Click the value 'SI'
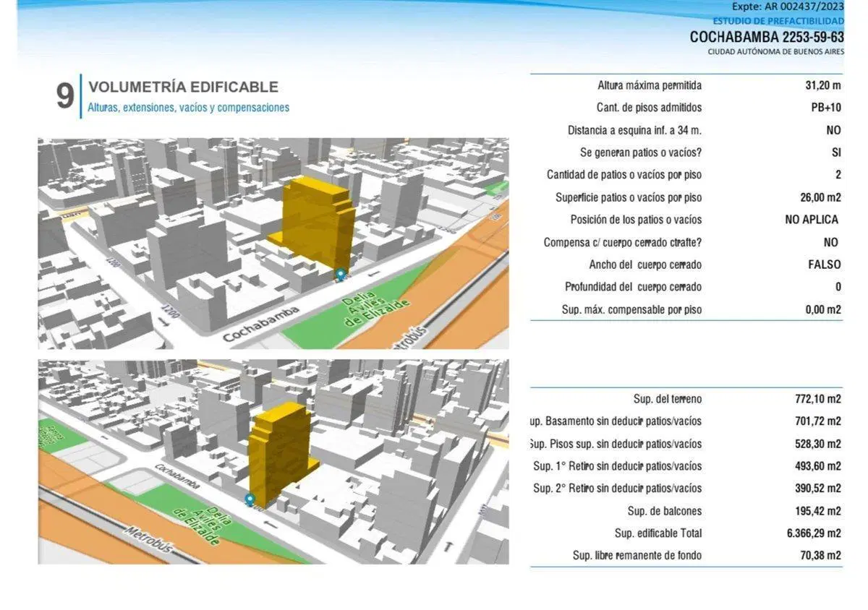 click(836, 153)
